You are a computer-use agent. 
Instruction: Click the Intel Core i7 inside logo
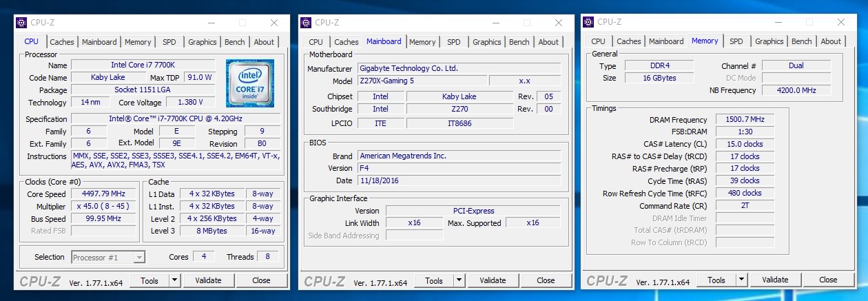tap(250, 83)
